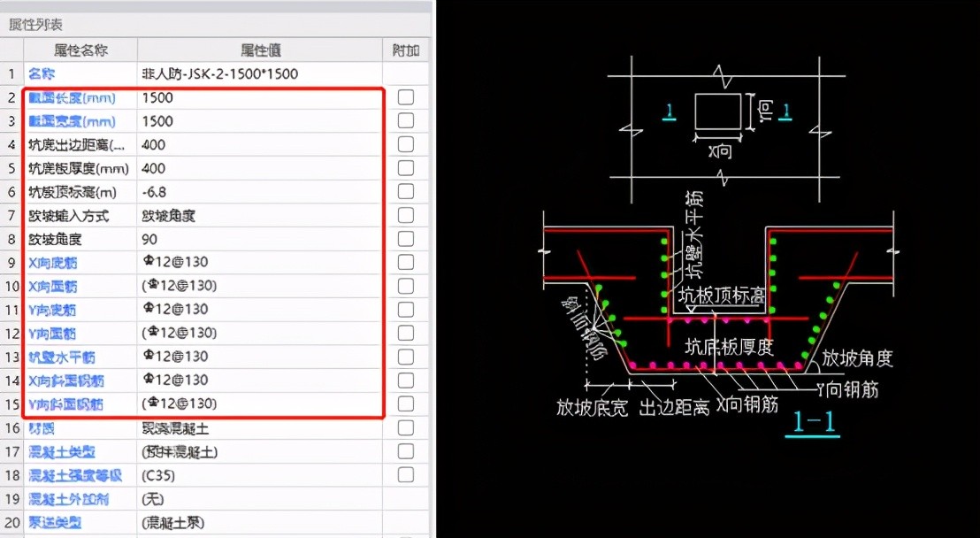Click the 属性值 column header
Image resolution: width=980 pixels, height=538 pixels.
pyautogui.click(x=260, y=50)
